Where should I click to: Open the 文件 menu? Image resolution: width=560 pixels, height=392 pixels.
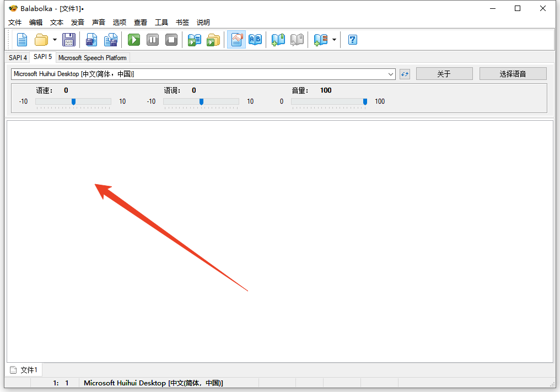click(15, 23)
